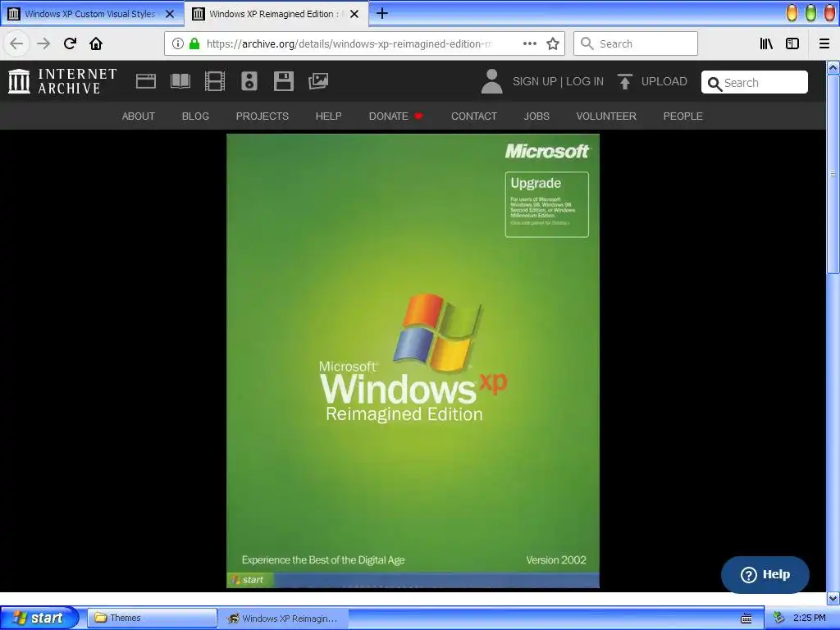Open the CONTACT menu item
This screenshot has width=840, height=630.
click(474, 116)
